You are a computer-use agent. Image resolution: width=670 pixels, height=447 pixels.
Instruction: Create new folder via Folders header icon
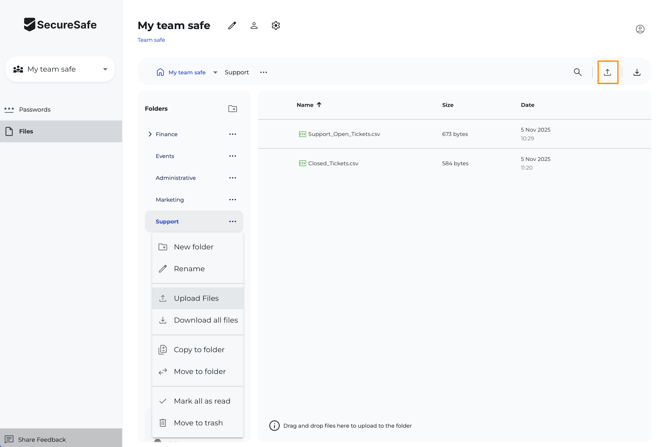[x=232, y=109]
